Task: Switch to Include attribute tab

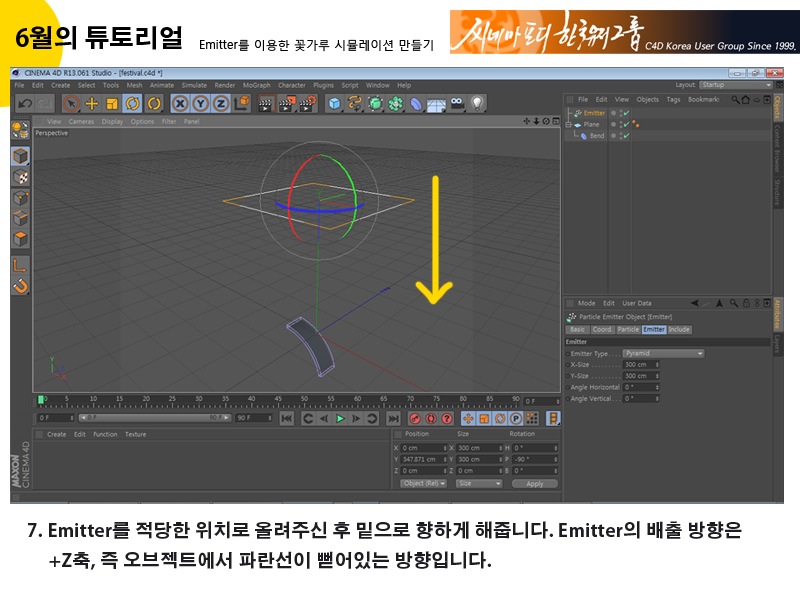Action: pos(679,330)
